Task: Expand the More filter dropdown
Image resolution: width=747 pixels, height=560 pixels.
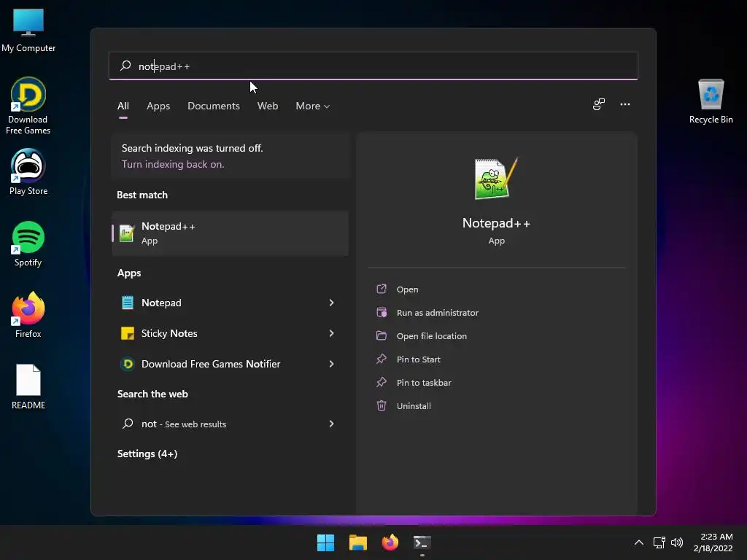Action: click(x=312, y=106)
